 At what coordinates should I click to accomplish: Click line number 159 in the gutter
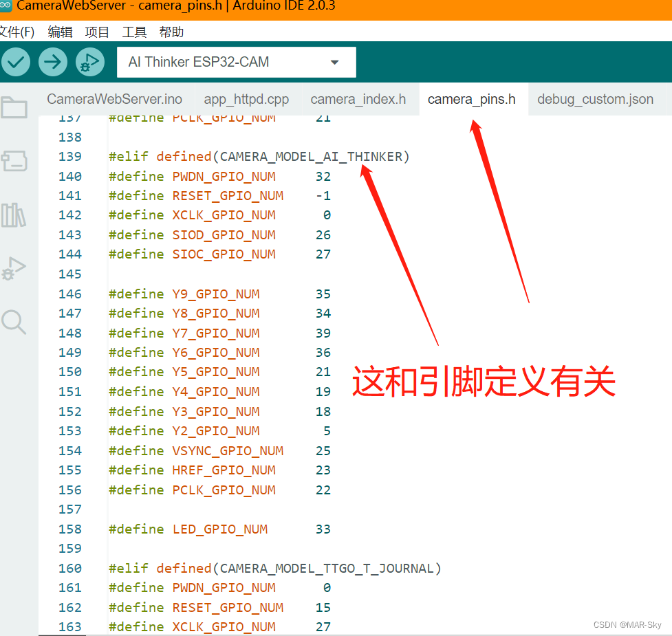[70, 548]
